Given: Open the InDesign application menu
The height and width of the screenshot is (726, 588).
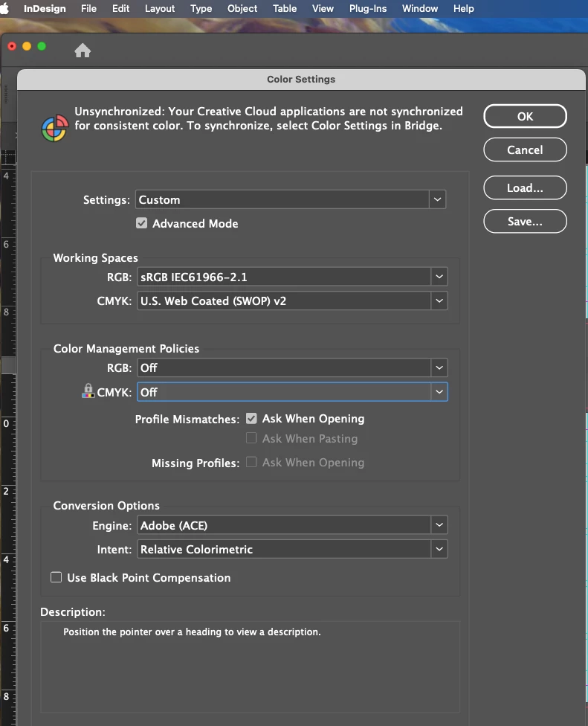Looking at the screenshot, I should pos(45,8).
